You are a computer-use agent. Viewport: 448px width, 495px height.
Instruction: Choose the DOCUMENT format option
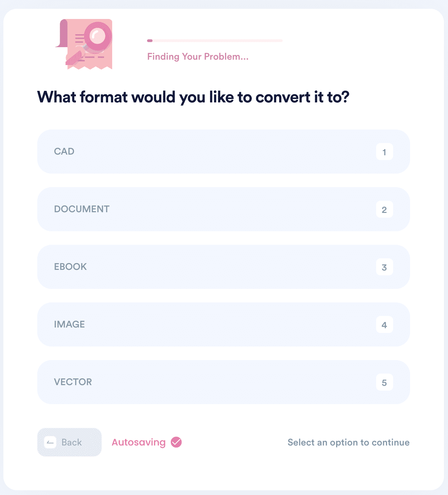224,209
